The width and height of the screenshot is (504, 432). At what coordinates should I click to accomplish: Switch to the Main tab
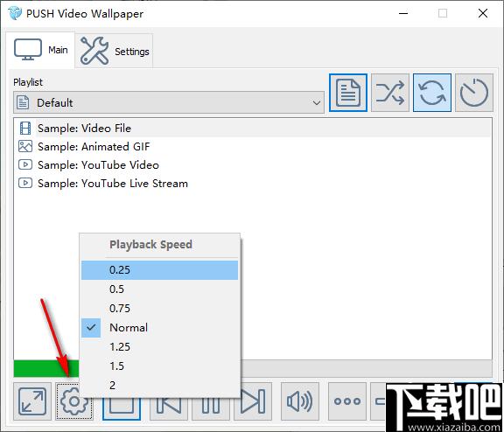click(x=40, y=50)
